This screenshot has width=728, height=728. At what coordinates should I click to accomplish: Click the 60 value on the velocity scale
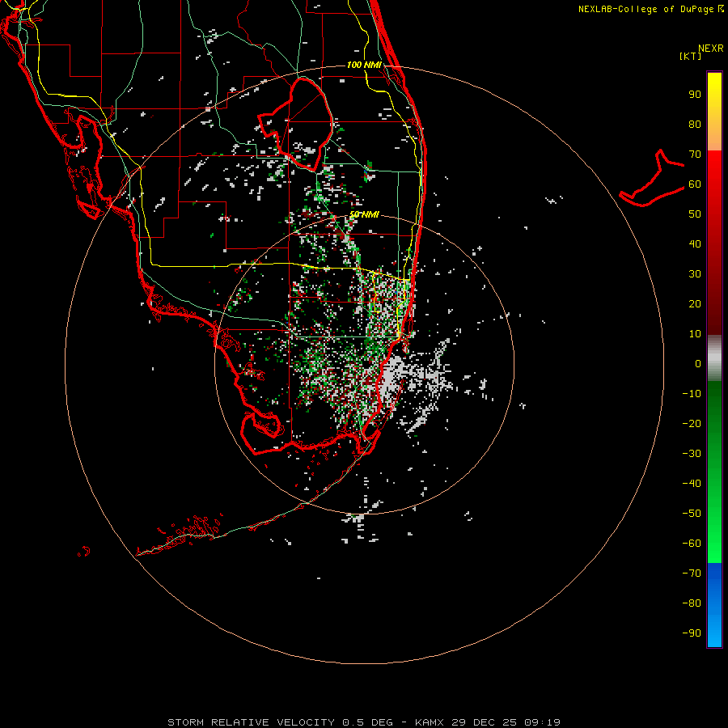point(695,184)
